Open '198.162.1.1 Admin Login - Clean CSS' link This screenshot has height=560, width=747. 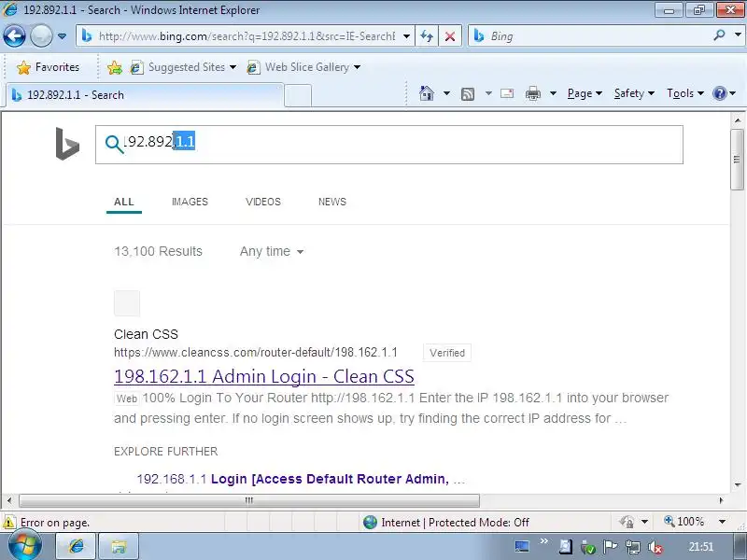point(264,376)
